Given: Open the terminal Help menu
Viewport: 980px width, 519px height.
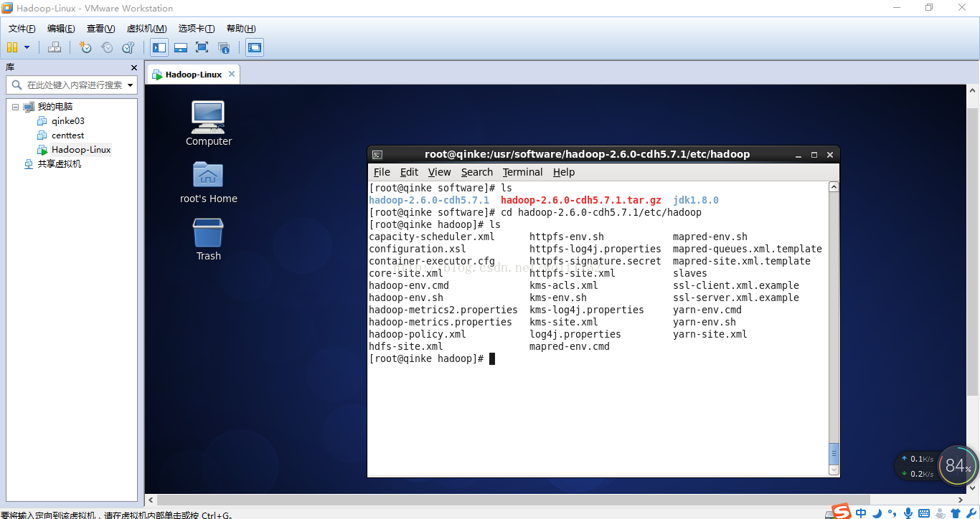Looking at the screenshot, I should [x=563, y=172].
